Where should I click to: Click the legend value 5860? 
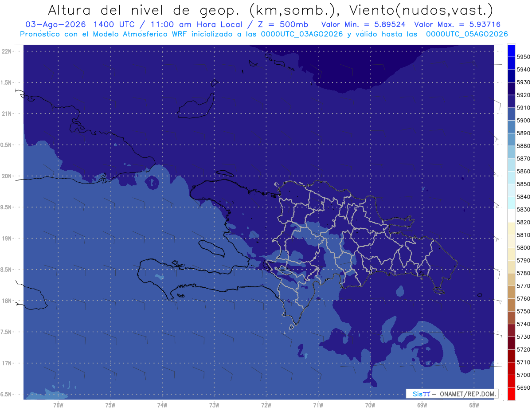(x=523, y=172)
